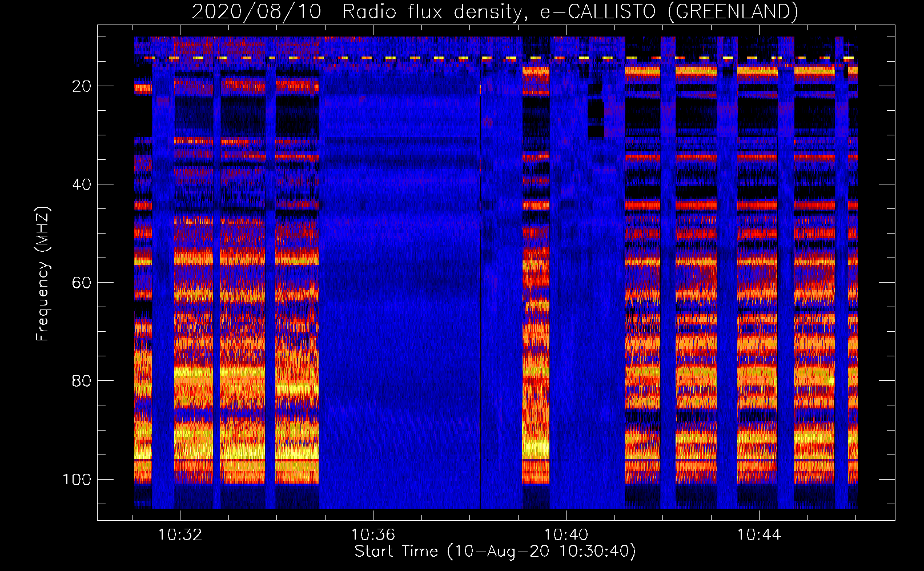Select the date '2020/08/10' in the title
Screen dimensions: 924x571
[256, 11]
